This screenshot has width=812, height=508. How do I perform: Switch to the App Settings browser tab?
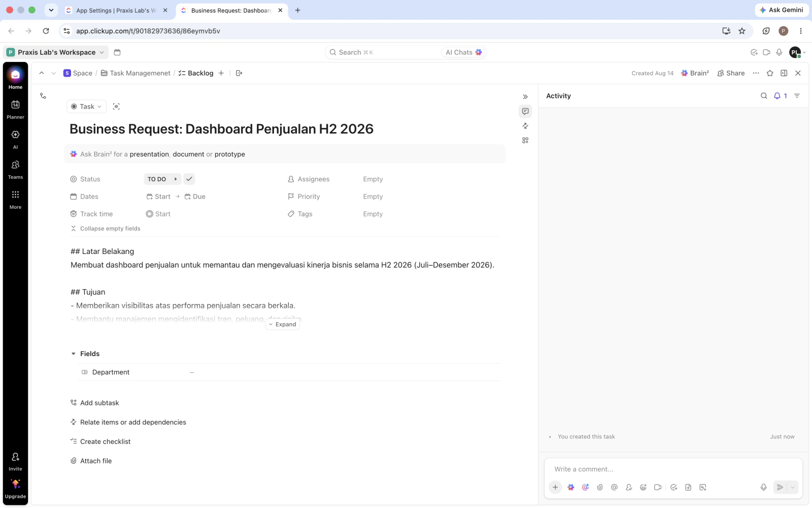tap(116, 10)
